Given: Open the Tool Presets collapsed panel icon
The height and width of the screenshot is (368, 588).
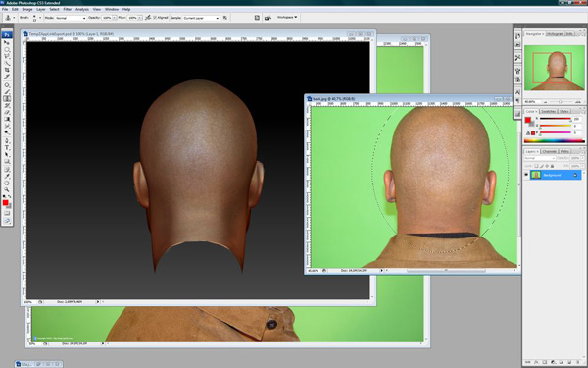Looking at the screenshot, I should click(517, 58).
